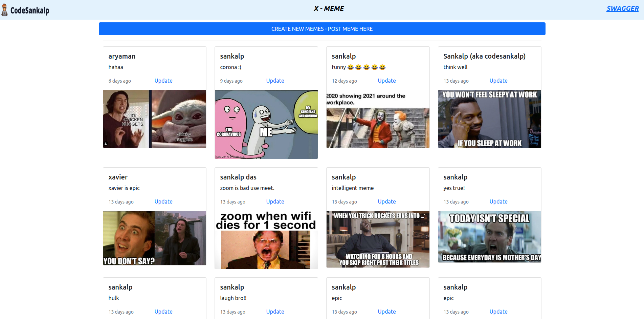Update sankalp's corona meme

point(275,81)
